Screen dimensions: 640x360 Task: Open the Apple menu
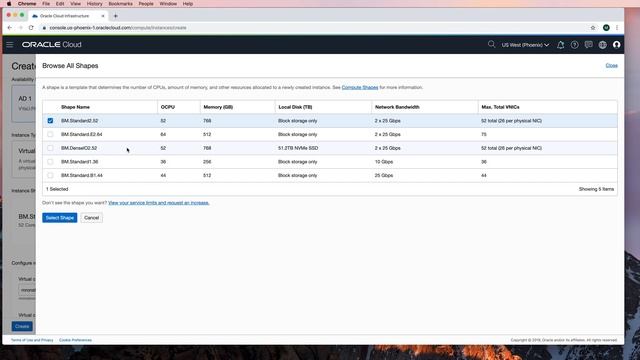9,4
